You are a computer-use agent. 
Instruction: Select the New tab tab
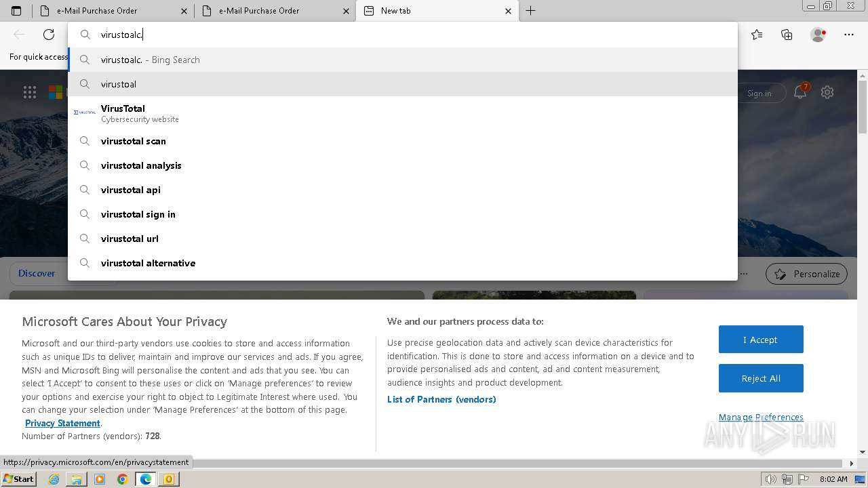click(x=437, y=11)
